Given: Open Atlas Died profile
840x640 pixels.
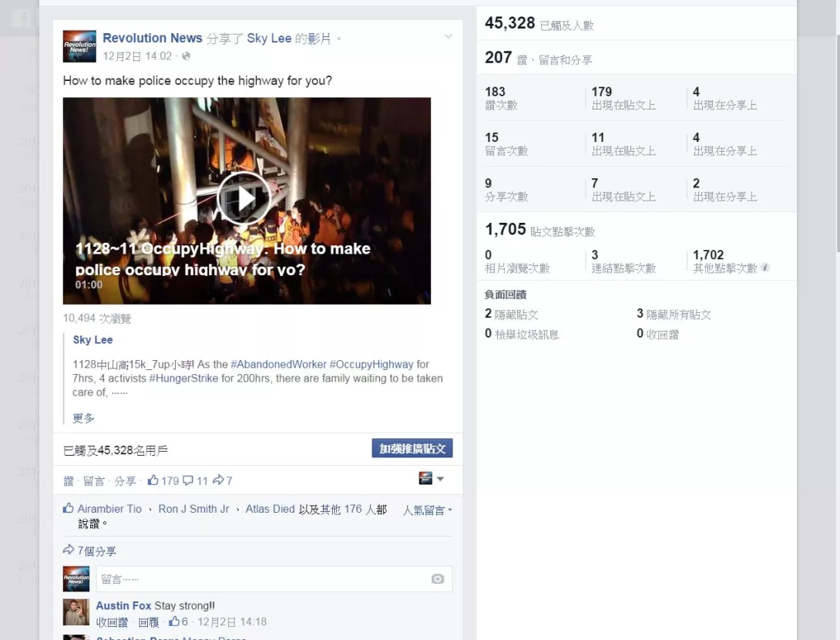Looking at the screenshot, I should click(270, 509).
